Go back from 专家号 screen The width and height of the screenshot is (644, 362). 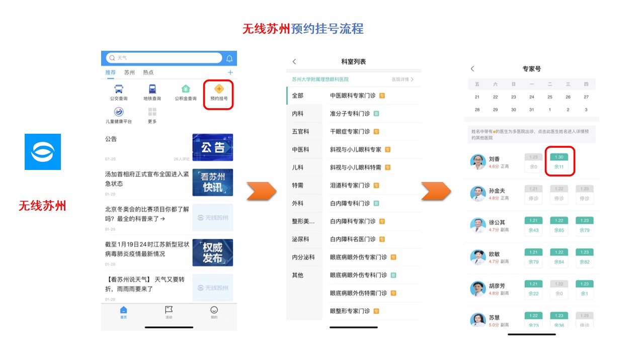click(472, 68)
